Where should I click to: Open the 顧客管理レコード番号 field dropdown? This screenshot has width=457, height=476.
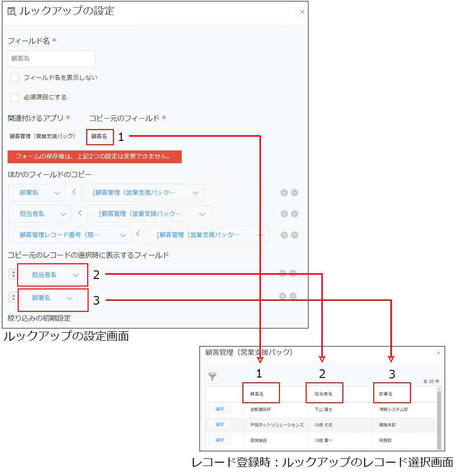(x=70, y=235)
